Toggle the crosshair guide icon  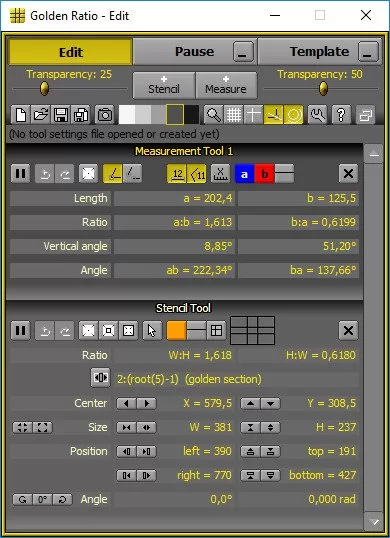pyautogui.click(x=253, y=115)
